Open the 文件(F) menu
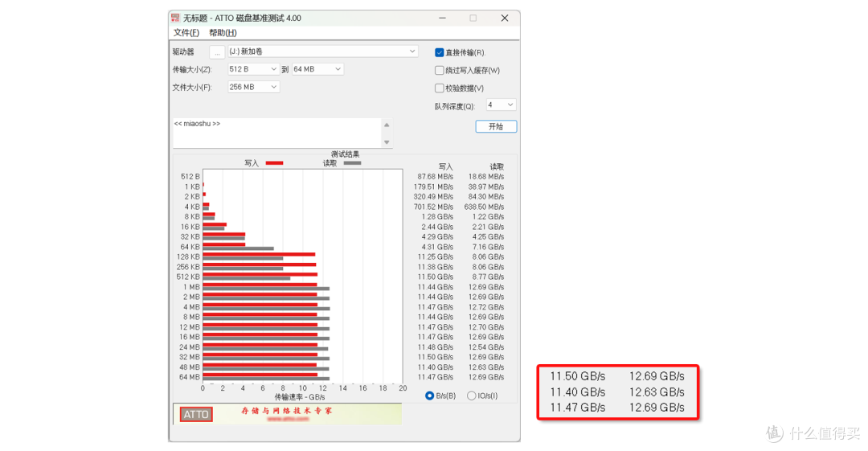The image size is (868, 451). pos(186,33)
